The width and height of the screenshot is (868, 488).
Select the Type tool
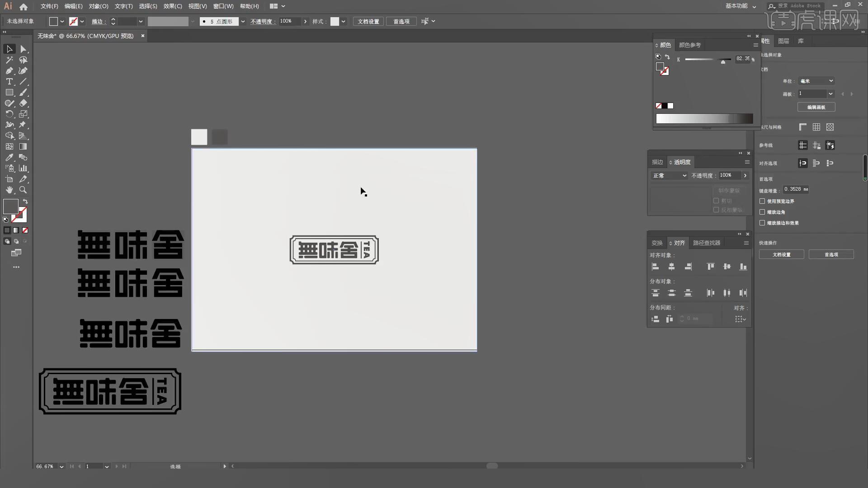(9, 82)
